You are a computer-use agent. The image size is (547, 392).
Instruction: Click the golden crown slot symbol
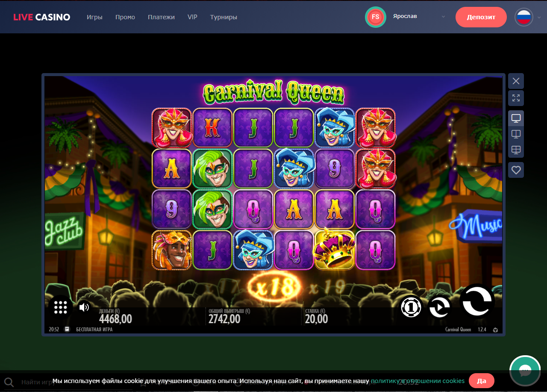335,250
